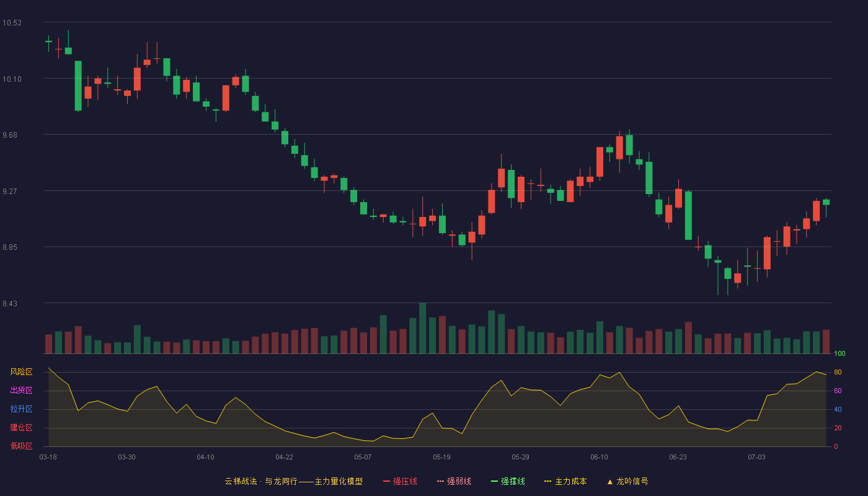Screen dimensions: 868x496
Task: Click the 07-03 date label
Action: pos(756,457)
